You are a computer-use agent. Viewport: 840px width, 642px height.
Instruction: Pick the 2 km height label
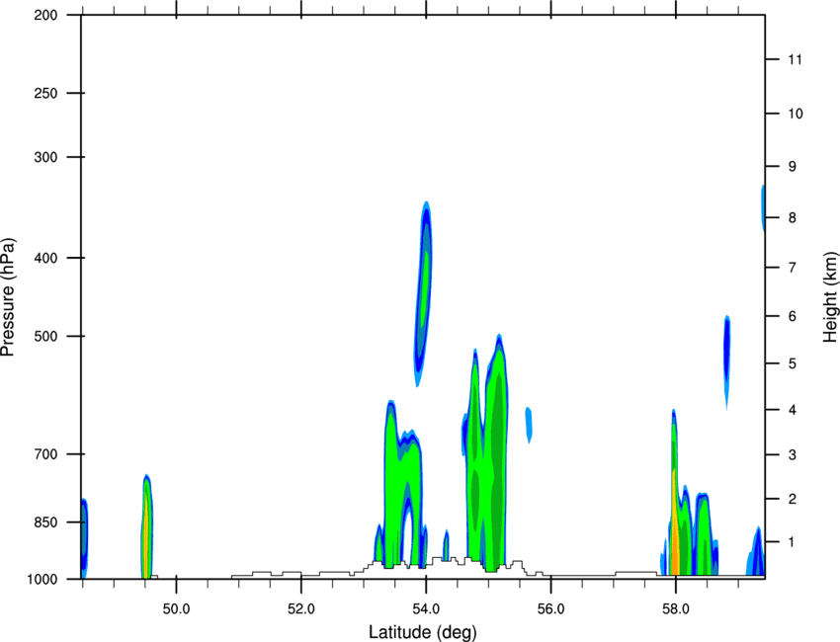(793, 499)
